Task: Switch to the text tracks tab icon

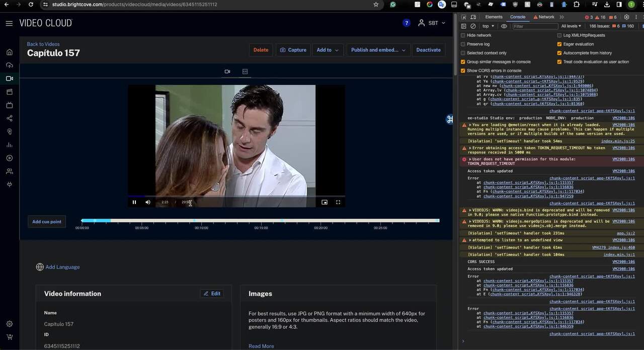Action: coord(245,72)
